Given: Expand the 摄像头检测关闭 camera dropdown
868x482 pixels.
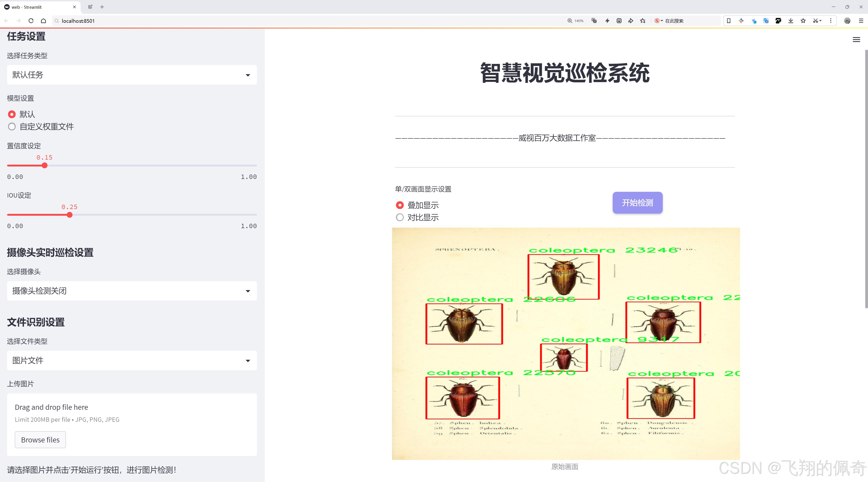Looking at the screenshot, I should 132,291.
